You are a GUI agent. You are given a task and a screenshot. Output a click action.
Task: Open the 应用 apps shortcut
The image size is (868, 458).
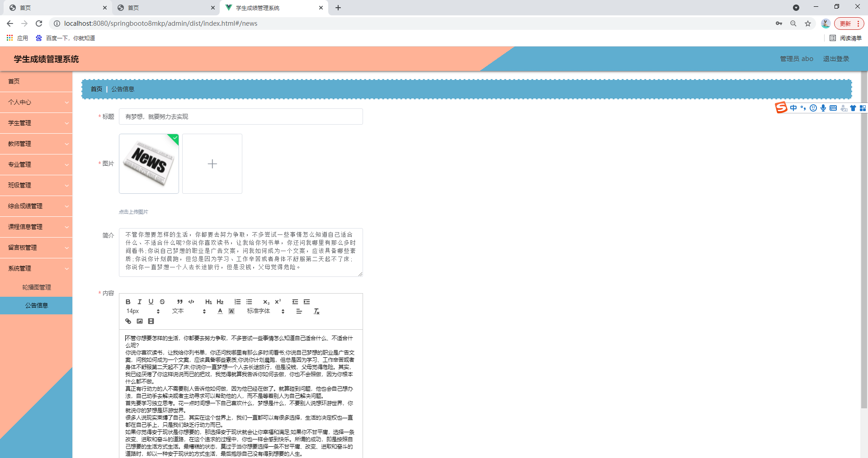17,38
